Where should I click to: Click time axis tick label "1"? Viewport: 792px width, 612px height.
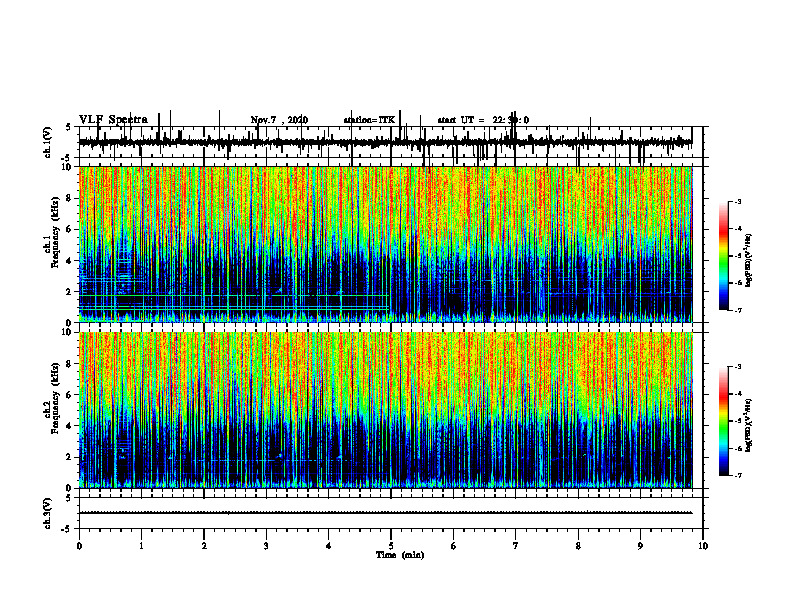(141, 546)
